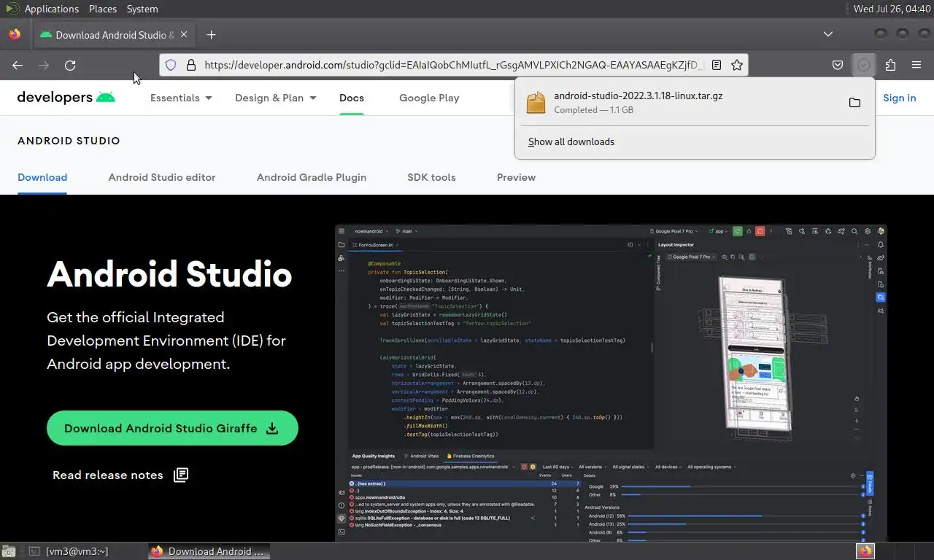Screen dimensions: 934x560
Task: Click the browser Forward arrow
Action: coord(44,65)
